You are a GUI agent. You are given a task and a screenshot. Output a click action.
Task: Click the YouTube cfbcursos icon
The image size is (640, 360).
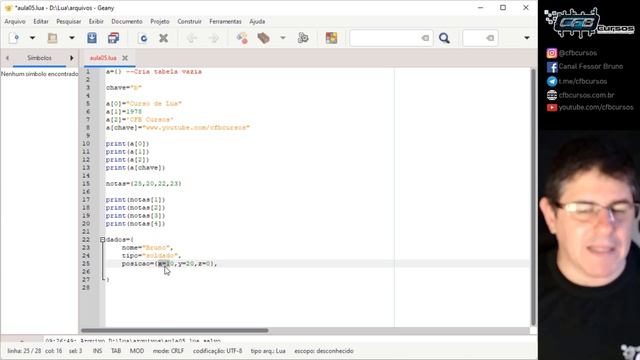pyautogui.click(x=552, y=108)
